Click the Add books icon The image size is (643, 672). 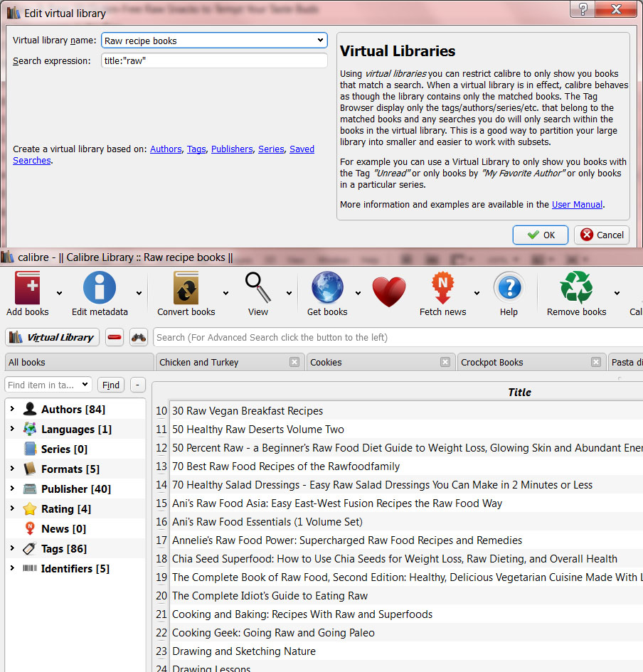28,287
